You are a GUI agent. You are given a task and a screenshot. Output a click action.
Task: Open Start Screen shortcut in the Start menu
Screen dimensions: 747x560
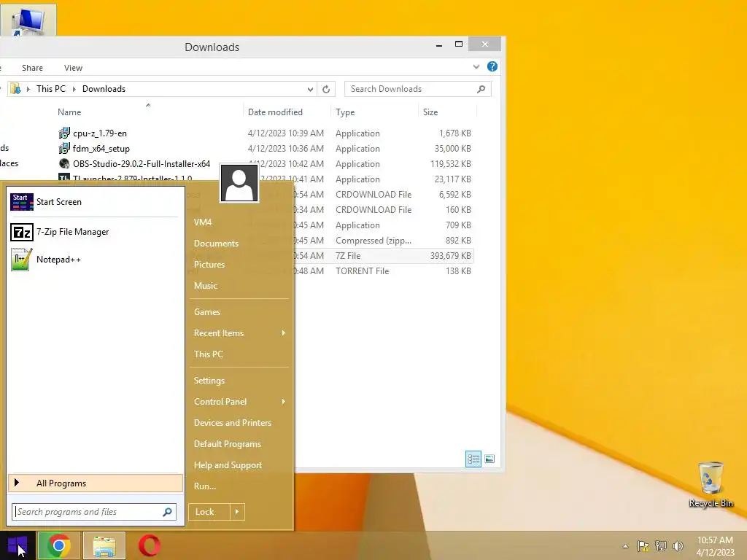pyautogui.click(x=96, y=202)
